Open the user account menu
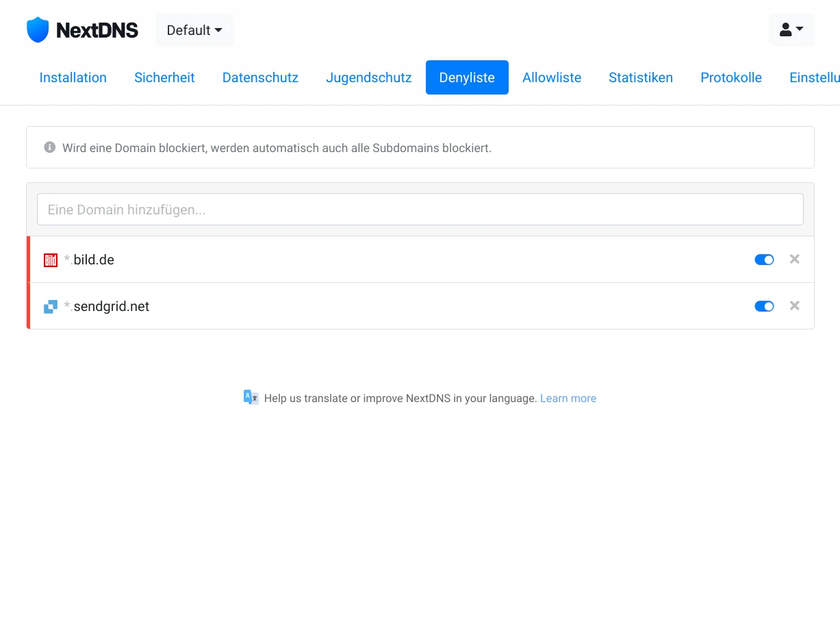 [x=791, y=30]
